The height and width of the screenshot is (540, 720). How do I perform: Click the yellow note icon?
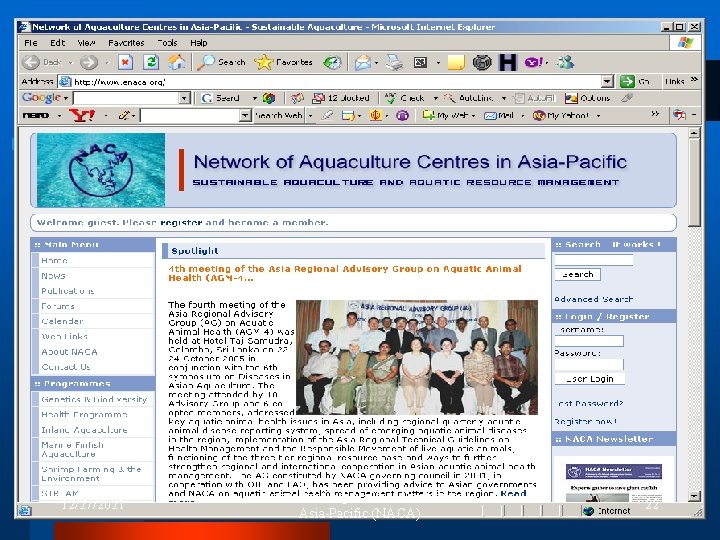[x=456, y=62]
